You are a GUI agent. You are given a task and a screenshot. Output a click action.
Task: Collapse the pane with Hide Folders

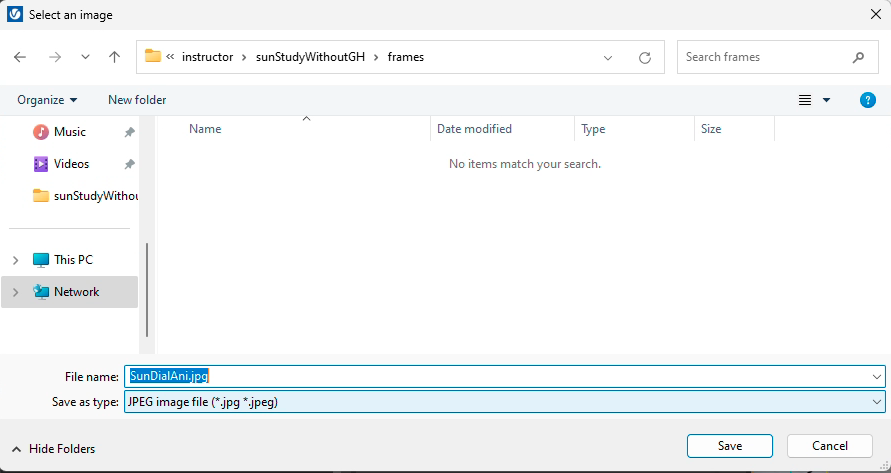(55, 449)
